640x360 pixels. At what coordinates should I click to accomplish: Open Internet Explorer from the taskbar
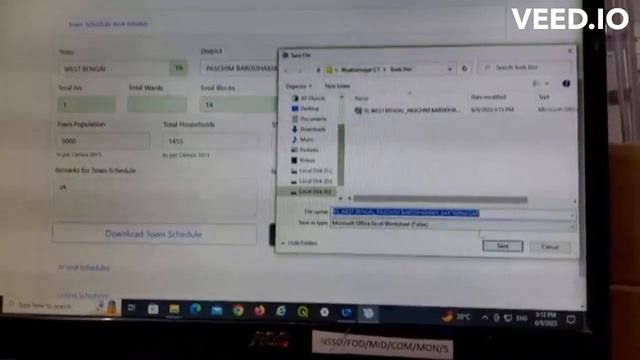point(281,312)
